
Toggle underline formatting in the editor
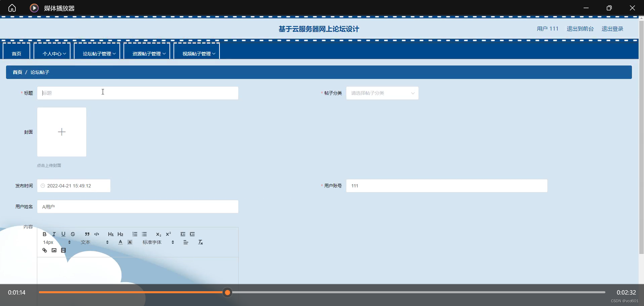point(63,234)
